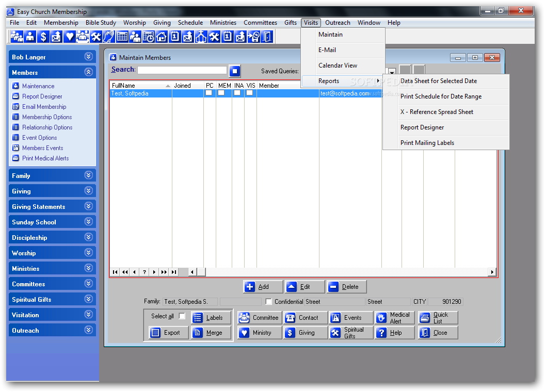Screen dimensions: 545x392
Task: Tick the PC checkbox for Test, Softpedia
Action: (x=209, y=93)
